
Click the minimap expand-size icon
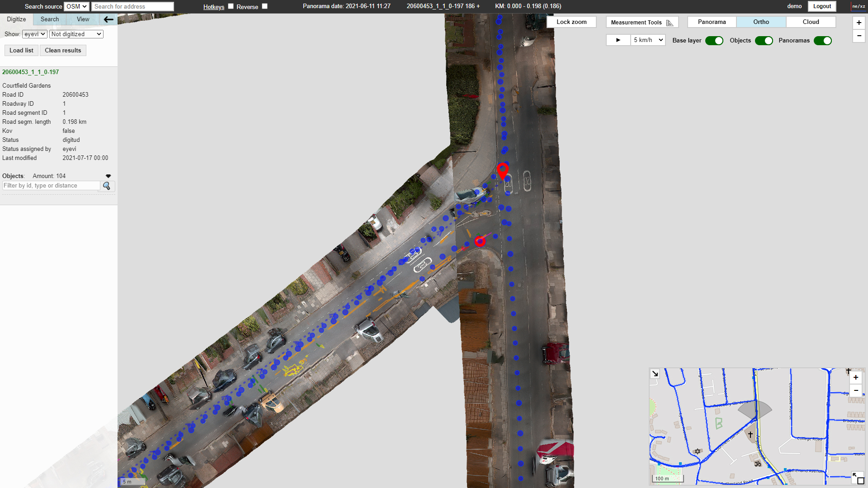[858, 478]
